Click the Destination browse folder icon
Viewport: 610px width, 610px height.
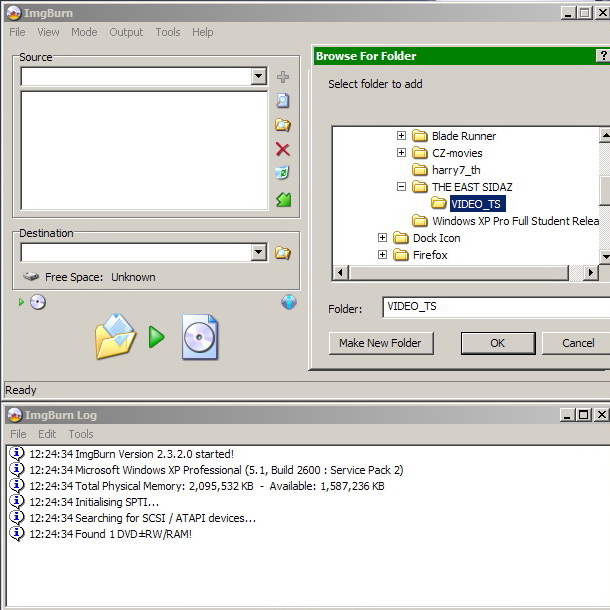click(x=283, y=253)
